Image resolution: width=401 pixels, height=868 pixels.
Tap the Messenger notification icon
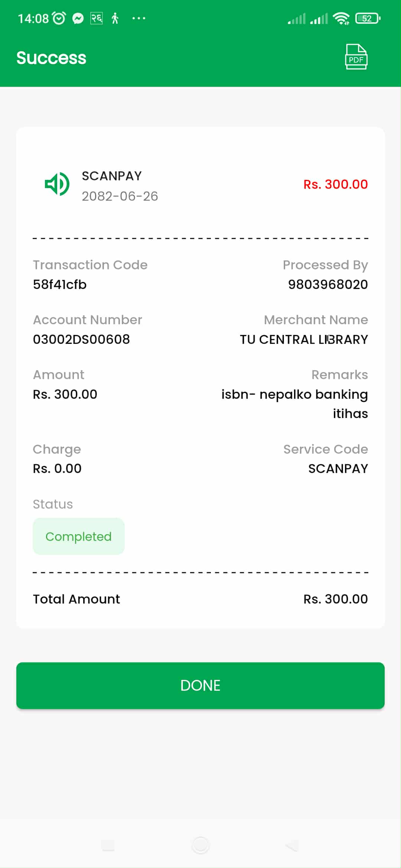pyautogui.click(x=78, y=18)
